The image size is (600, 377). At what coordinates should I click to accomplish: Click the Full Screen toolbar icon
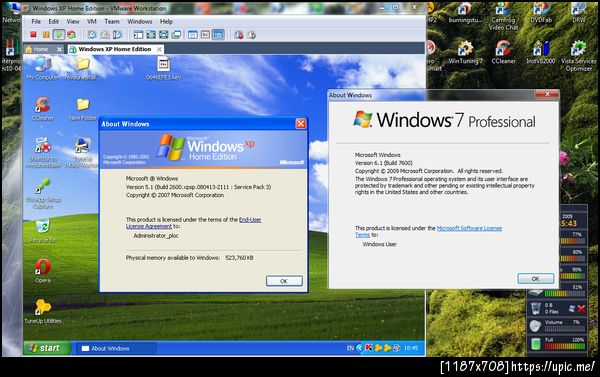pyautogui.click(x=151, y=35)
